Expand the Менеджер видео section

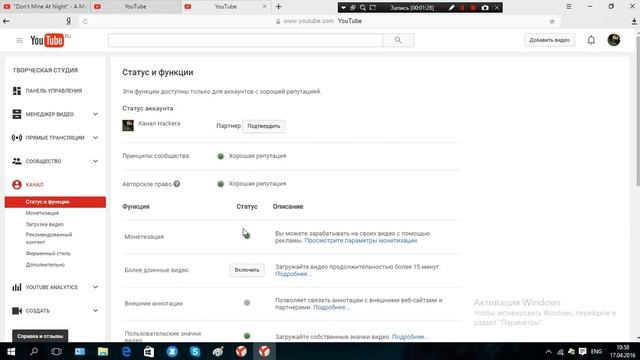click(x=95, y=114)
